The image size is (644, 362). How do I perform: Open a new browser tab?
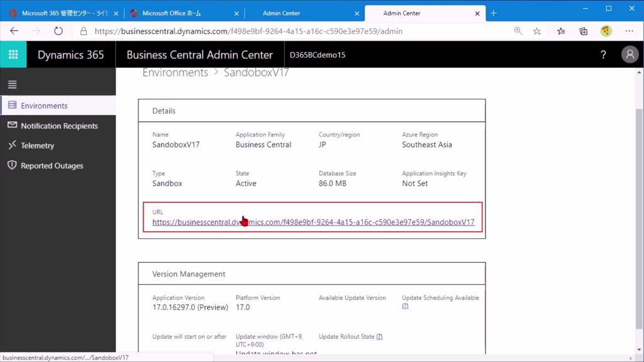(493, 13)
